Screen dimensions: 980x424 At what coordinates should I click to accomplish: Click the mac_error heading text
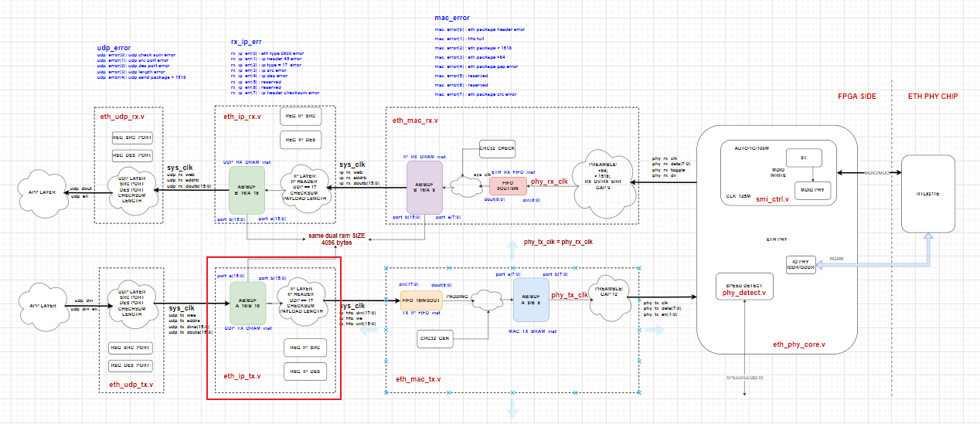pos(452,17)
